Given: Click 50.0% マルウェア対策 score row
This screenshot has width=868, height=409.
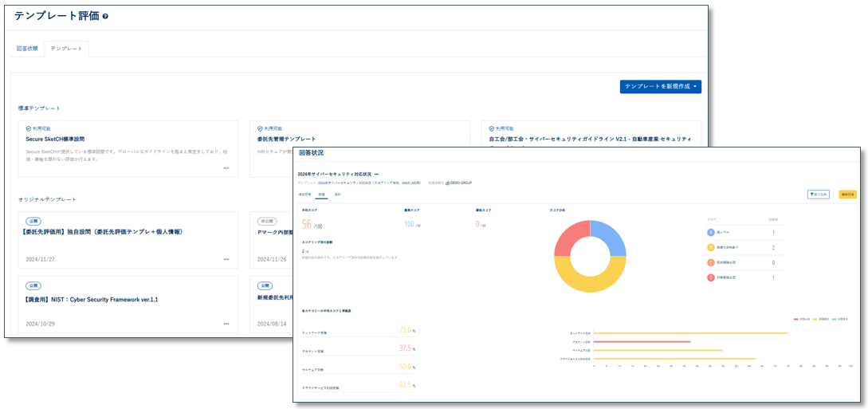Looking at the screenshot, I should (x=358, y=368).
